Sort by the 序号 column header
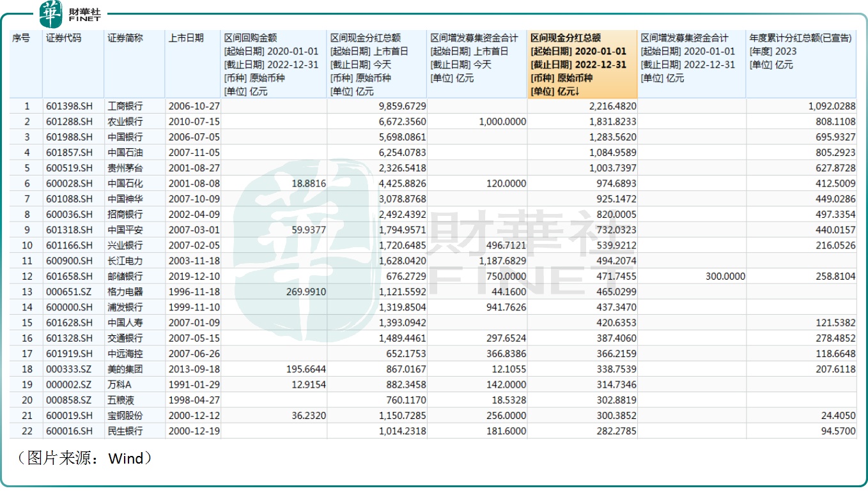 pos(26,64)
